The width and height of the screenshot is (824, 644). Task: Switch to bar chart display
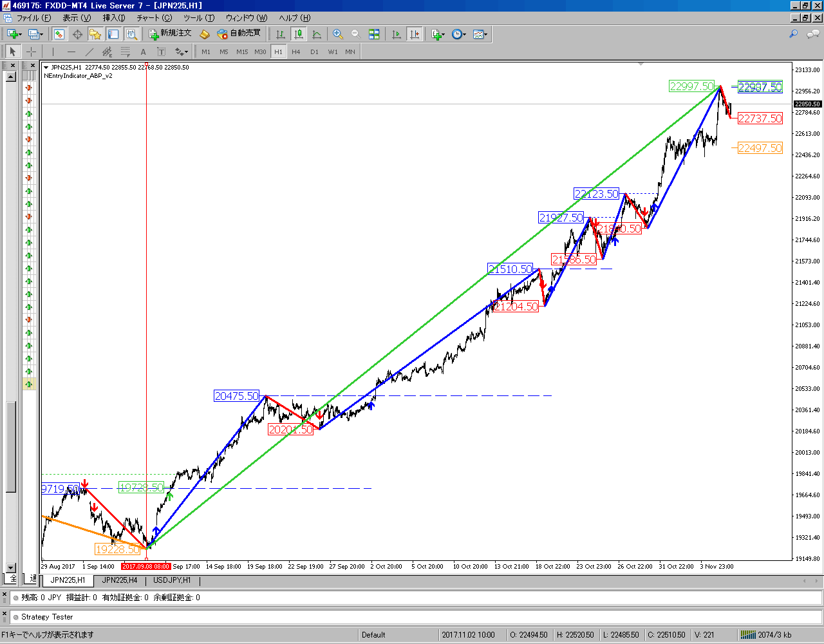click(x=281, y=34)
